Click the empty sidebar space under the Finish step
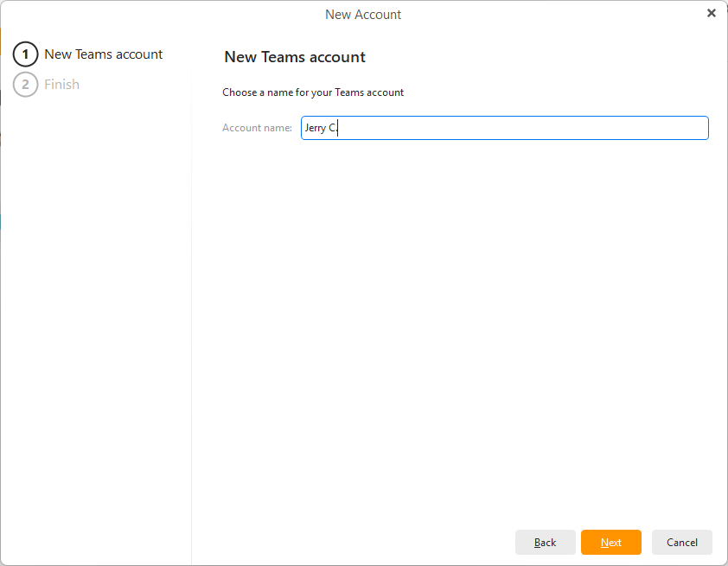 click(x=95, y=302)
